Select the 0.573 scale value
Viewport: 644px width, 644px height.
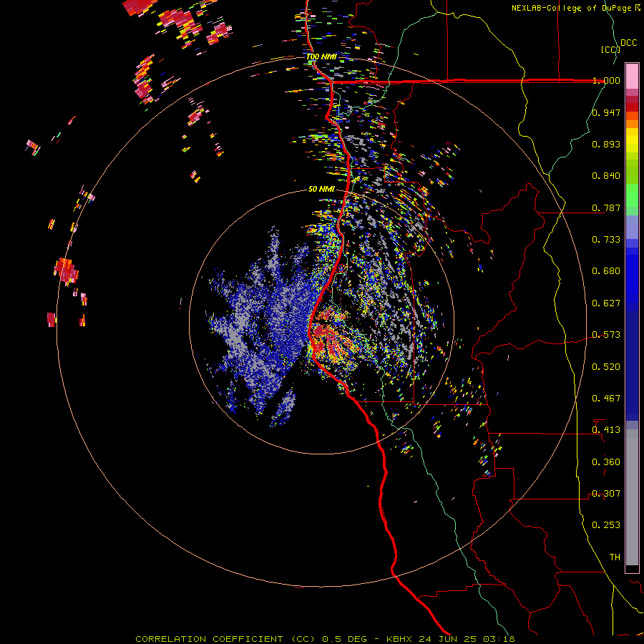[606, 335]
